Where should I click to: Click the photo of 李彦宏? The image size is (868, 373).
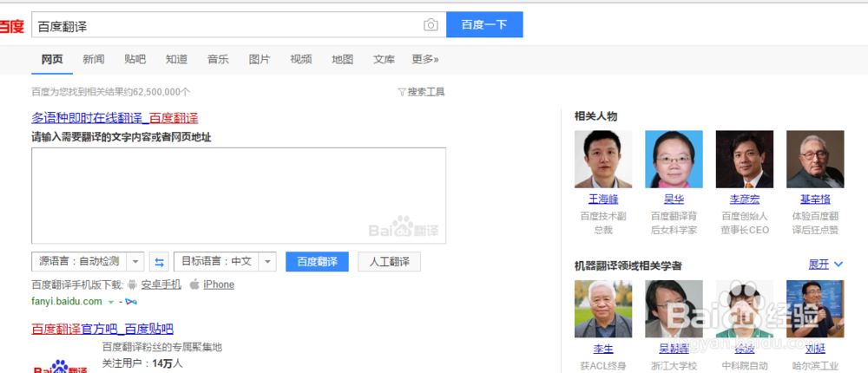(745, 160)
